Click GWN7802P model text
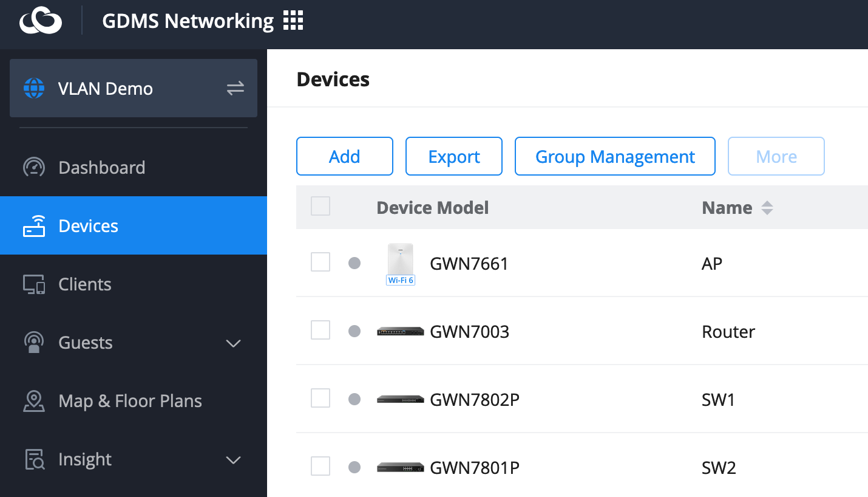The height and width of the screenshot is (497, 868). (x=475, y=400)
